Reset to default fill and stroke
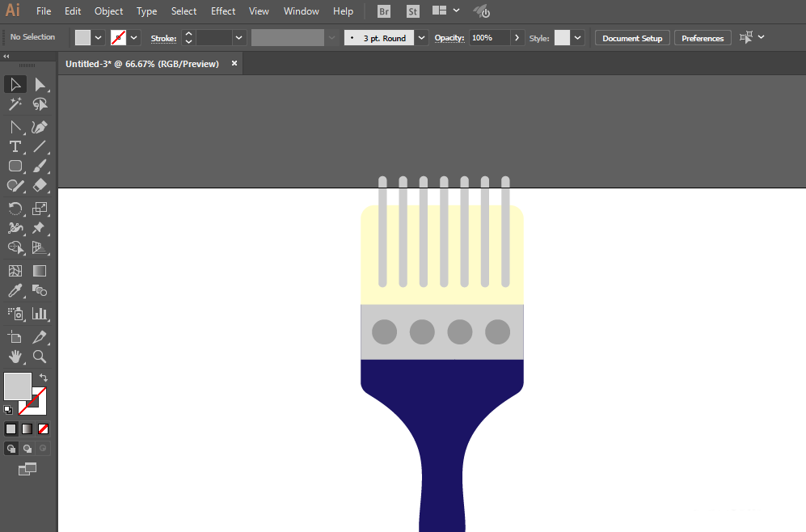Image resolution: width=806 pixels, height=532 pixels. tap(8, 410)
